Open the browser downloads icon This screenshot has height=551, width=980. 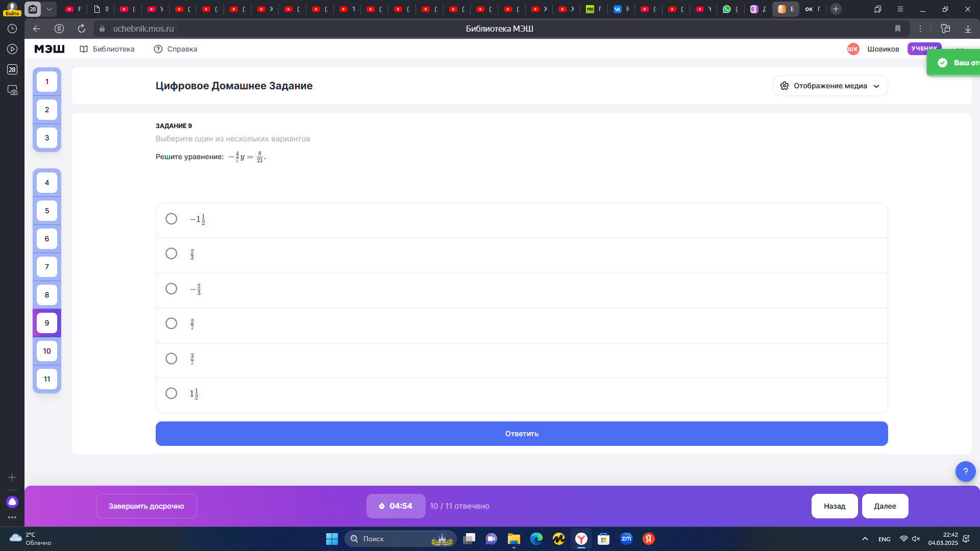[968, 29]
